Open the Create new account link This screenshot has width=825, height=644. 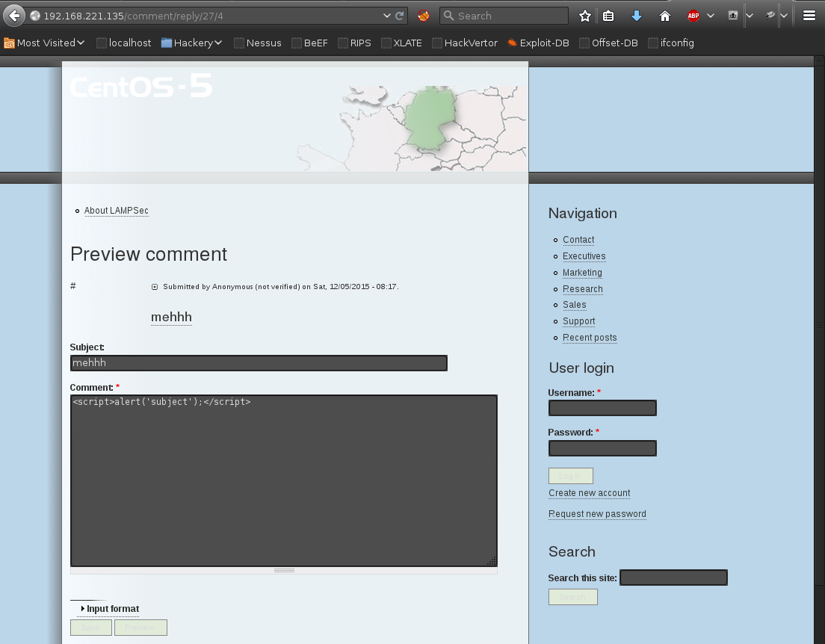tap(589, 493)
